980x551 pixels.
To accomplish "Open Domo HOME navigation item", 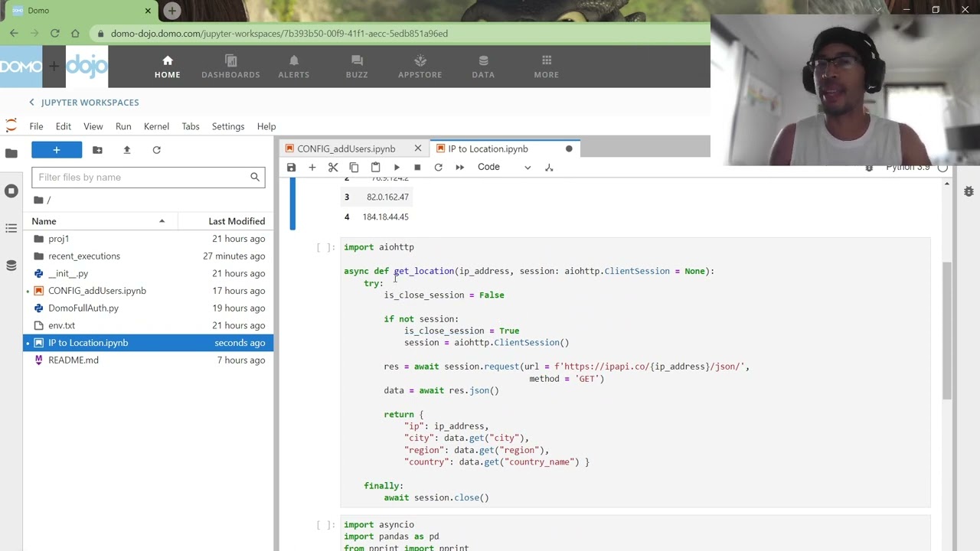I will (168, 67).
